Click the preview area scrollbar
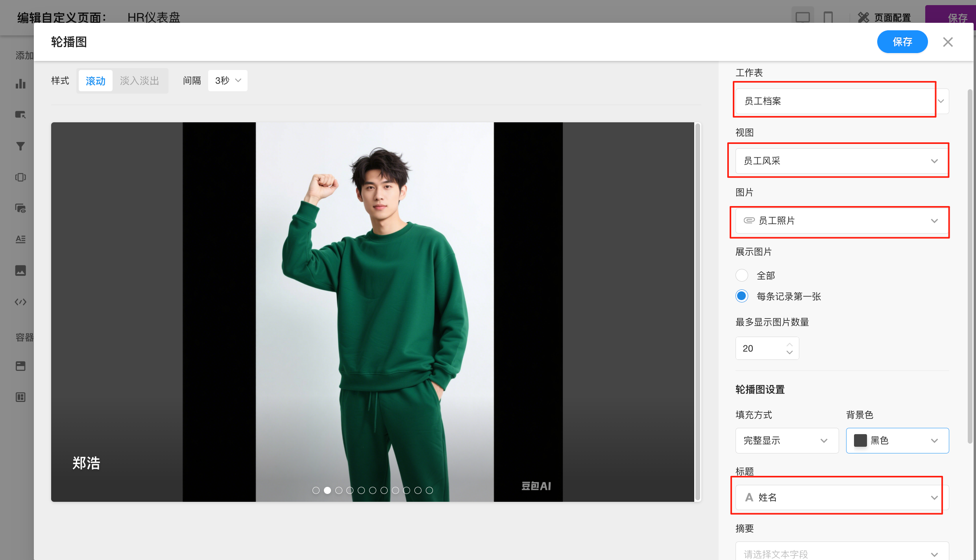Image resolution: width=976 pixels, height=560 pixels. [698, 311]
